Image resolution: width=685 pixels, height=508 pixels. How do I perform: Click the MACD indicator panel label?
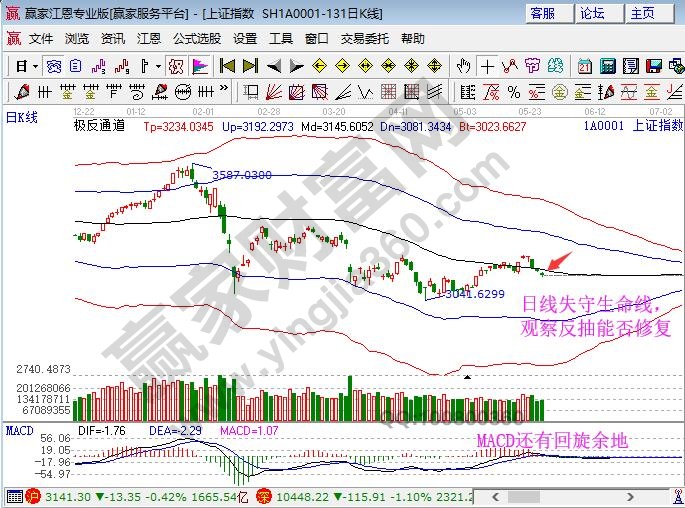point(20,430)
